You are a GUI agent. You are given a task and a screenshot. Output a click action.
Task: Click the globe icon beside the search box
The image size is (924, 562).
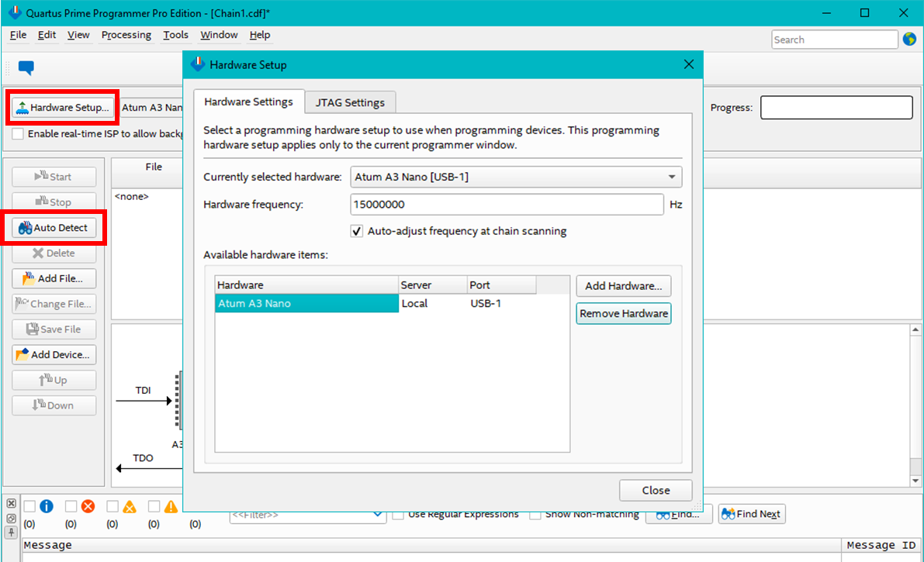coord(910,40)
